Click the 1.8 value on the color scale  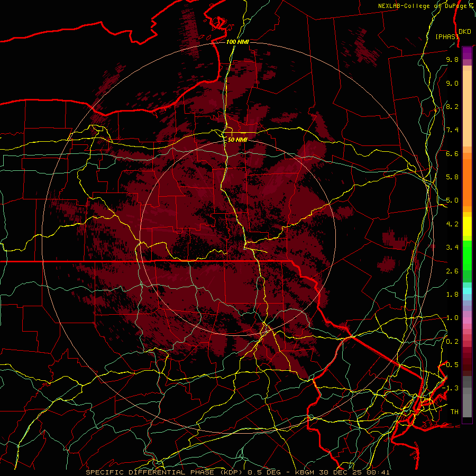(452, 295)
